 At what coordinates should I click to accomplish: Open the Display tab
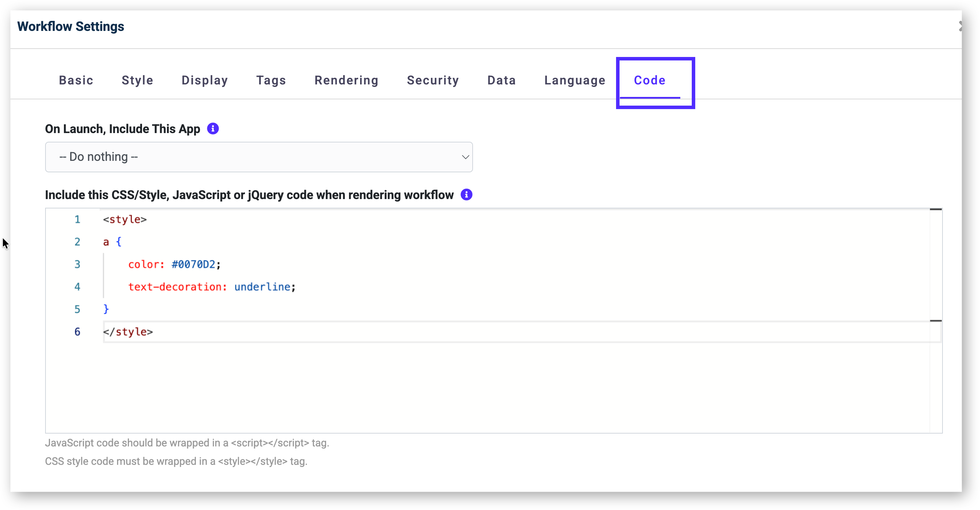(205, 80)
